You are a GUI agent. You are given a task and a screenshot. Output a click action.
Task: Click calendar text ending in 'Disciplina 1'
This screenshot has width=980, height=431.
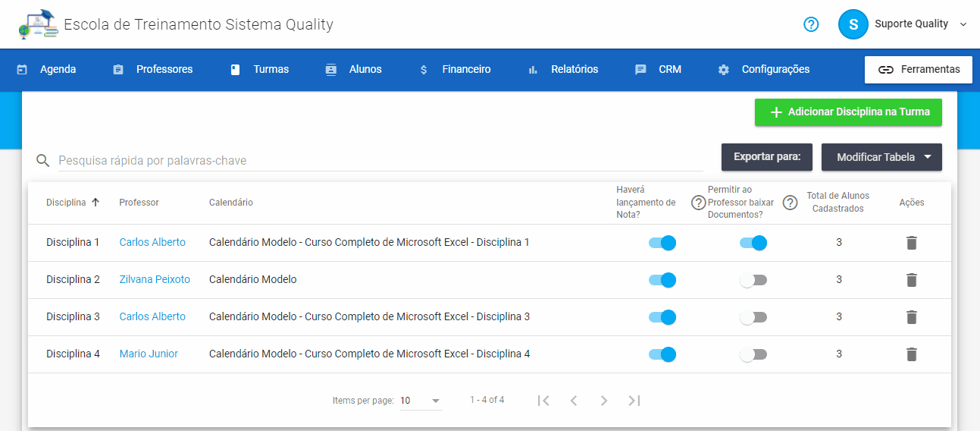coord(369,242)
